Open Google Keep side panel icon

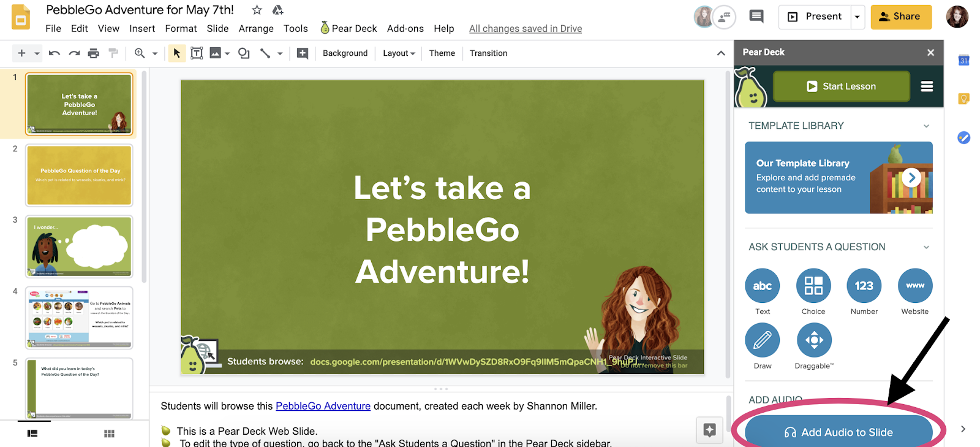tap(963, 99)
